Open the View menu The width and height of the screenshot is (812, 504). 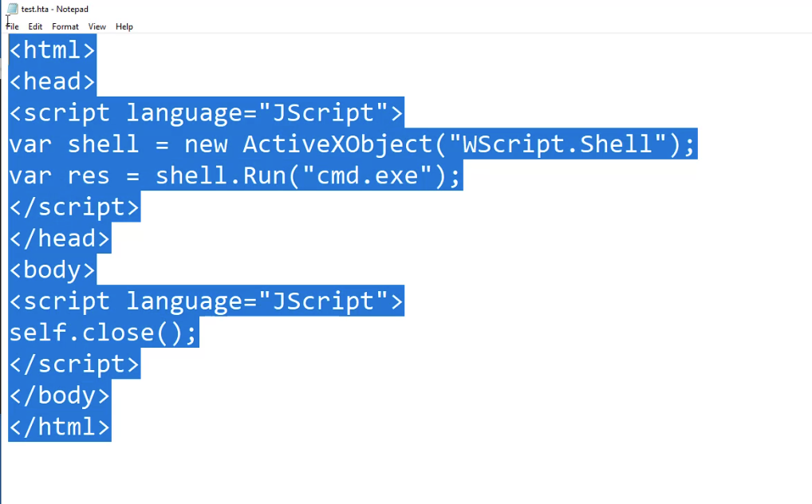(97, 26)
